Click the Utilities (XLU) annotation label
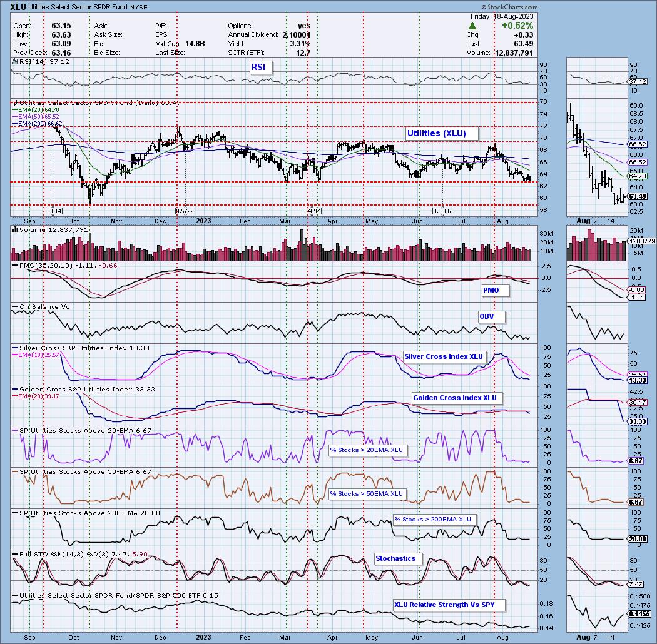657x644 pixels. tap(442, 134)
